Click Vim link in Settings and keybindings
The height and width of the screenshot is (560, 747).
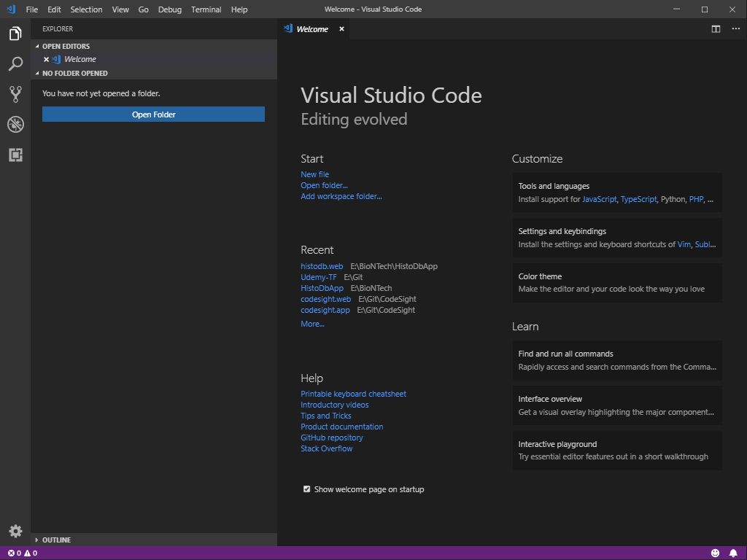(684, 244)
